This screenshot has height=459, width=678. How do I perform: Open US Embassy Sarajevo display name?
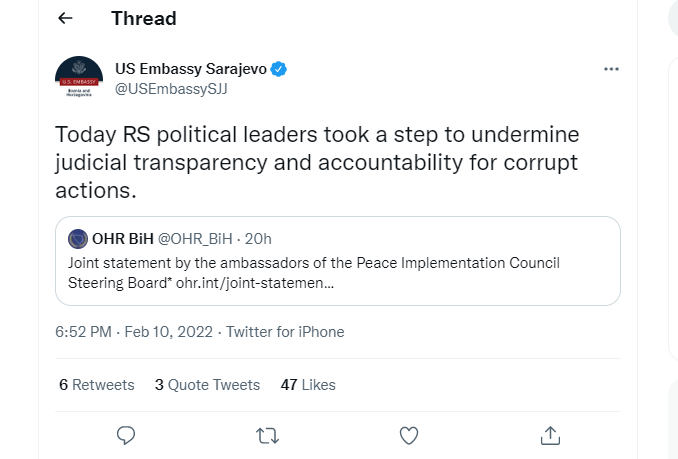pyautogui.click(x=192, y=69)
